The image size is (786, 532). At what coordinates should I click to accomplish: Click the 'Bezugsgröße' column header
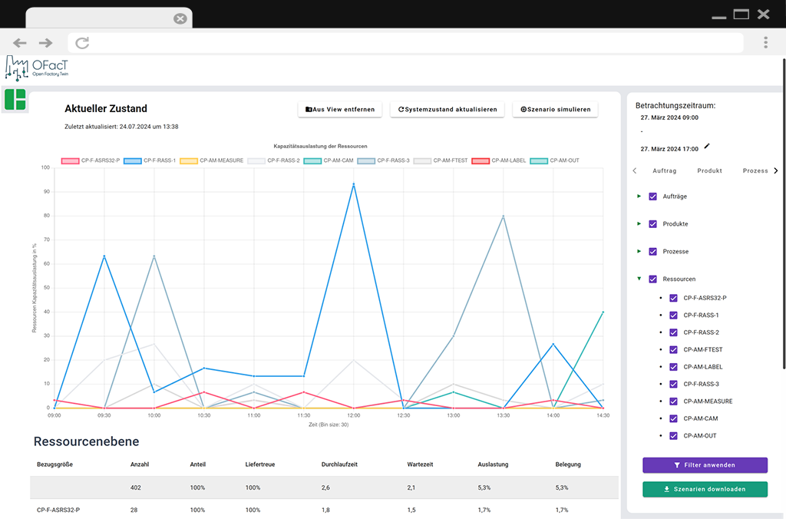coord(54,464)
